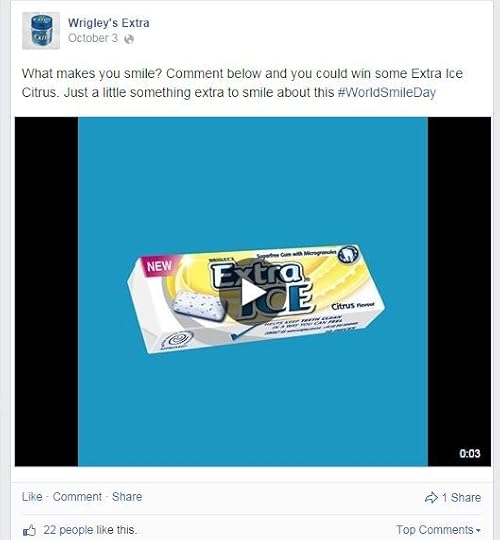
Task: Expand the Top Comments dropdown
Action: point(438,530)
